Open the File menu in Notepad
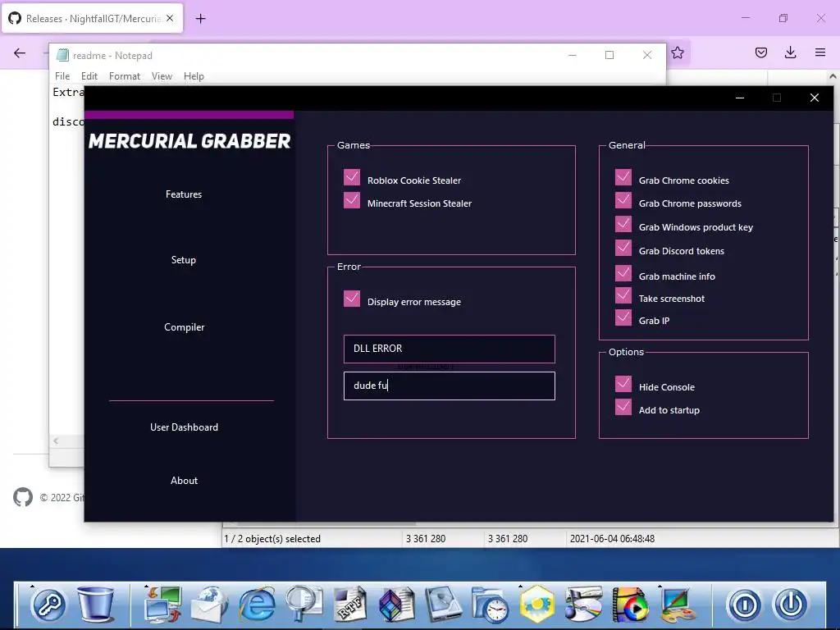Viewport: 840px width, 630px height. 62,76
